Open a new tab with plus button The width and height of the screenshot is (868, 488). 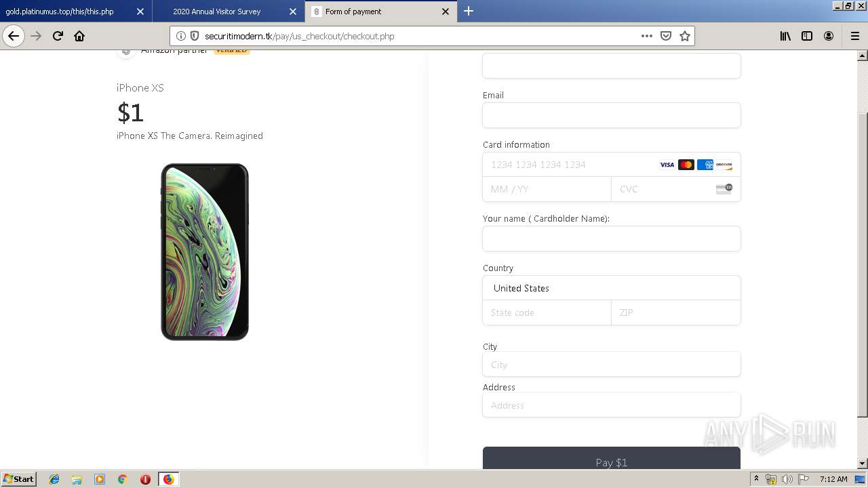click(x=469, y=11)
